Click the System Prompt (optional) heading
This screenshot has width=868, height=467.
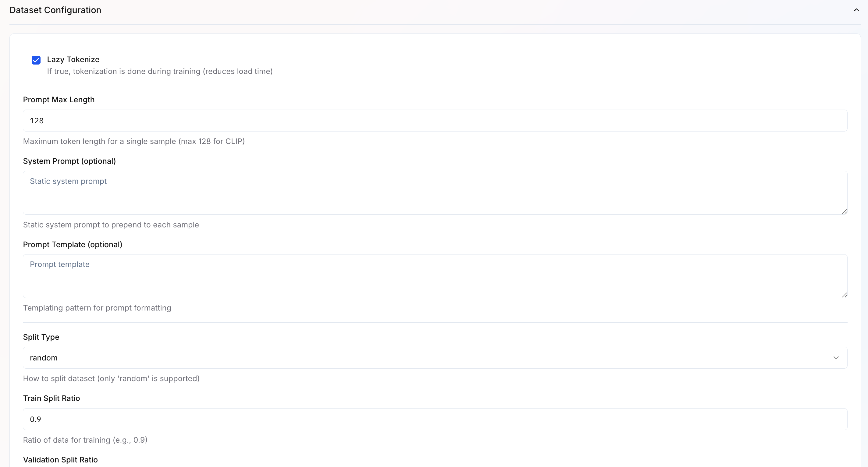[69, 161]
